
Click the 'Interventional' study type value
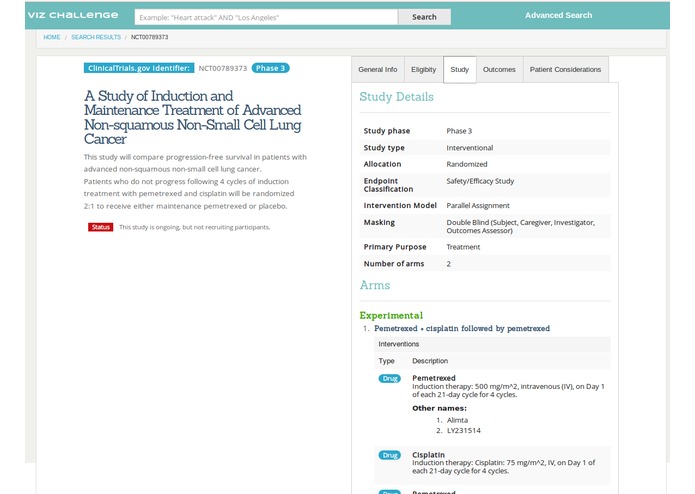[x=469, y=148]
